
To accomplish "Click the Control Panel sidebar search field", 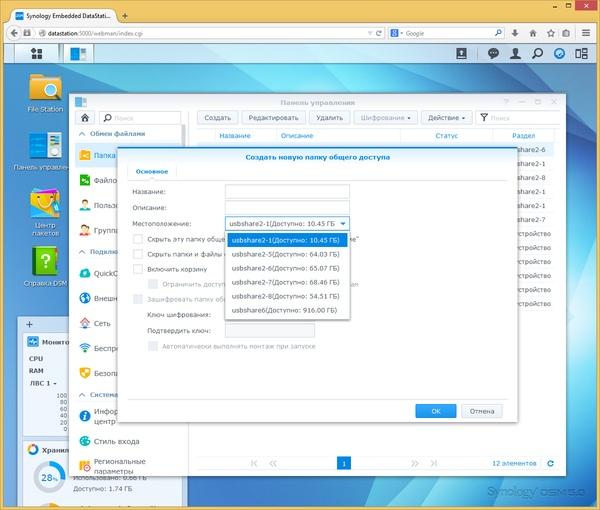I will coord(140,118).
